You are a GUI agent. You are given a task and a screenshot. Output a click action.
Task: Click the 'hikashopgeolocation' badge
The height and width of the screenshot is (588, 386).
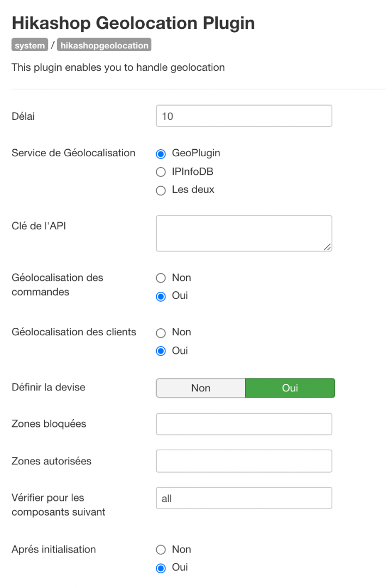(x=104, y=46)
